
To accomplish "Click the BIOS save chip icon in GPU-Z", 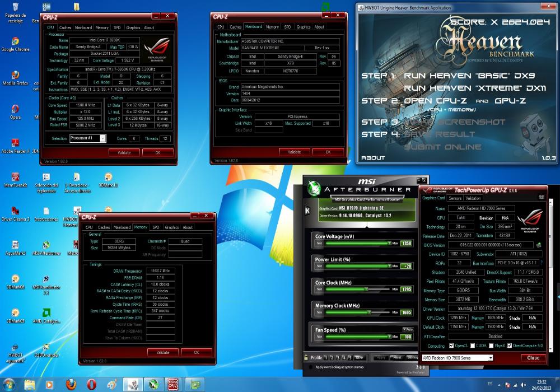I will pos(539,245).
